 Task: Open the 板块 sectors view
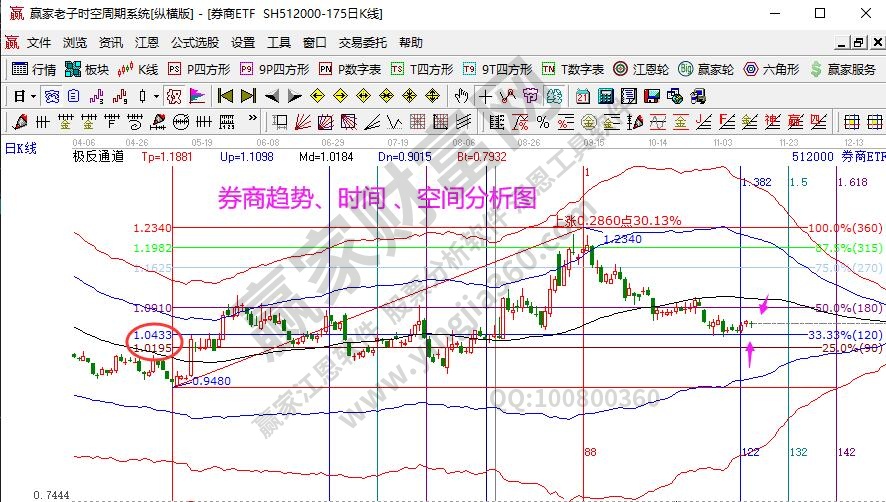tap(87, 70)
